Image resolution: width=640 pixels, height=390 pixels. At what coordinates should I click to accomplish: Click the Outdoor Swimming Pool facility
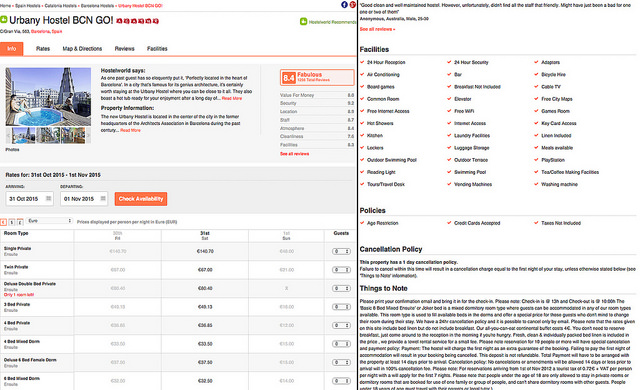point(391,160)
